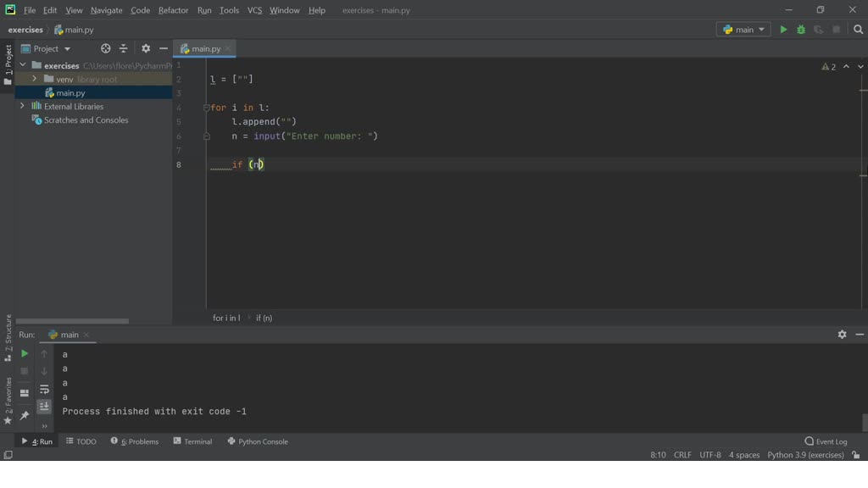This screenshot has height=488, width=868.
Task: Open the Problems tool window
Action: click(x=135, y=441)
